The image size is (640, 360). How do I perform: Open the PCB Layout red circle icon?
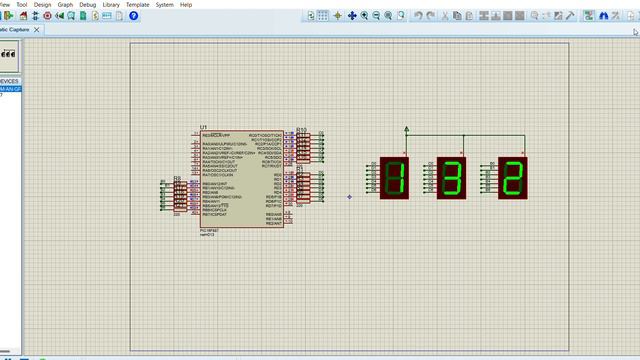47,16
